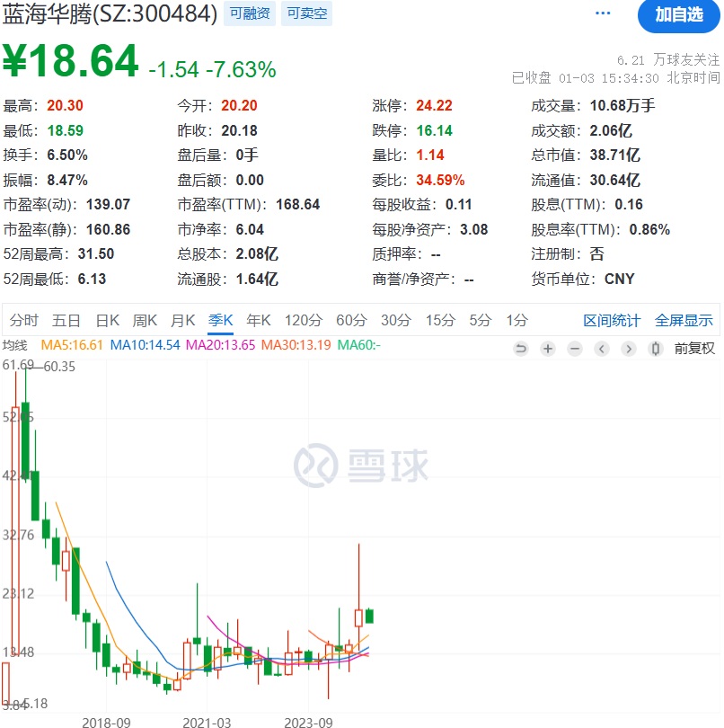Move chart left with the arrow icon
Screen dimensions: 724x728
click(x=602, y=348)
